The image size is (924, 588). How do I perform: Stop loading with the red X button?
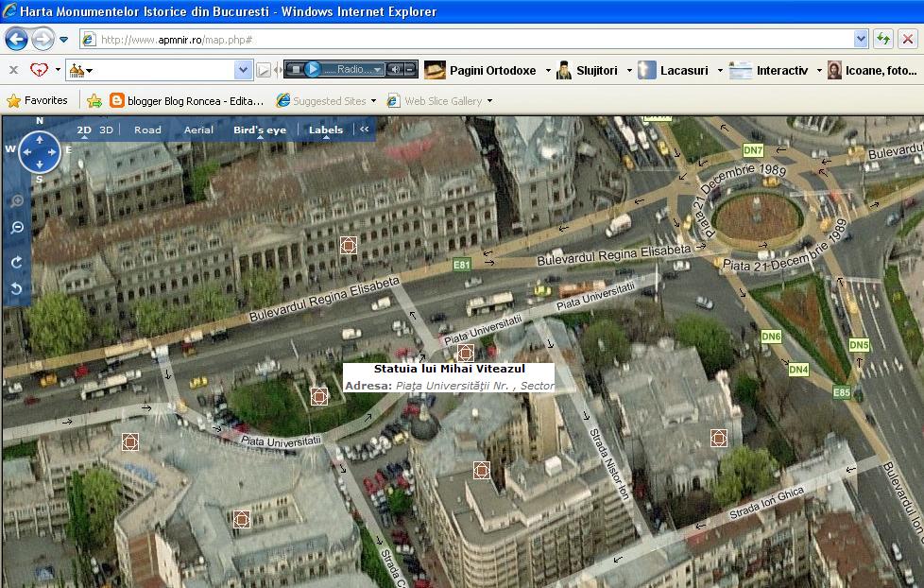point(908,40)
